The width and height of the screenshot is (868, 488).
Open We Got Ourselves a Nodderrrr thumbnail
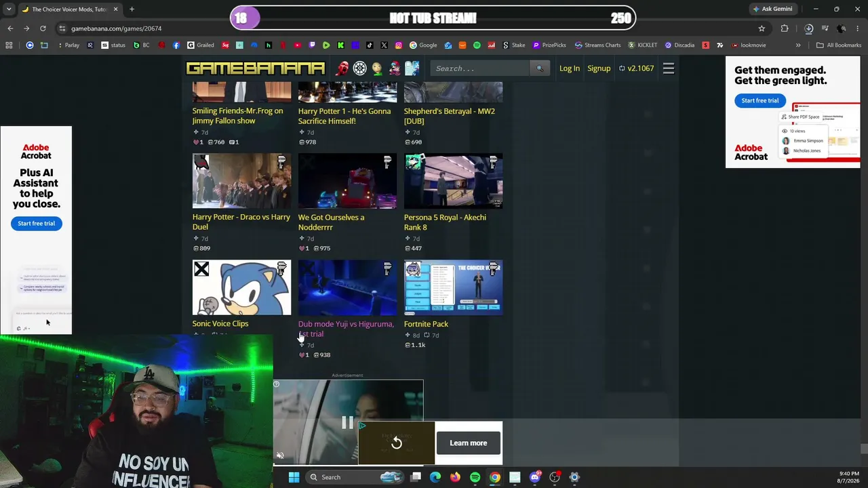(348, 181)
